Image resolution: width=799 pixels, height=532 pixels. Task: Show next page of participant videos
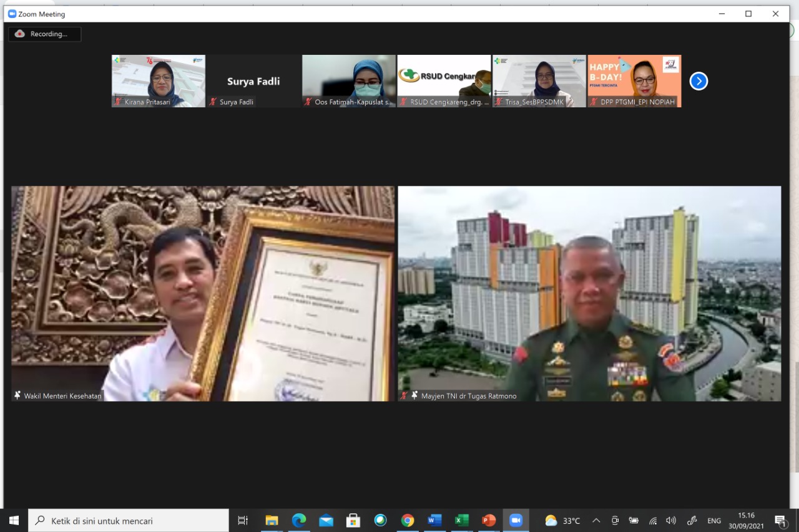pos(698,81)
